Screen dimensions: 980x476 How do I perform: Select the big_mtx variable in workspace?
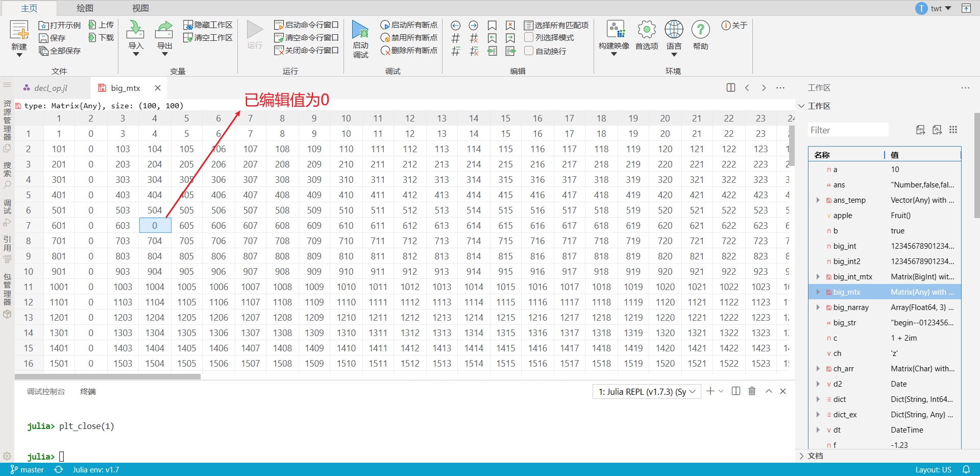(x=885, y=292)
